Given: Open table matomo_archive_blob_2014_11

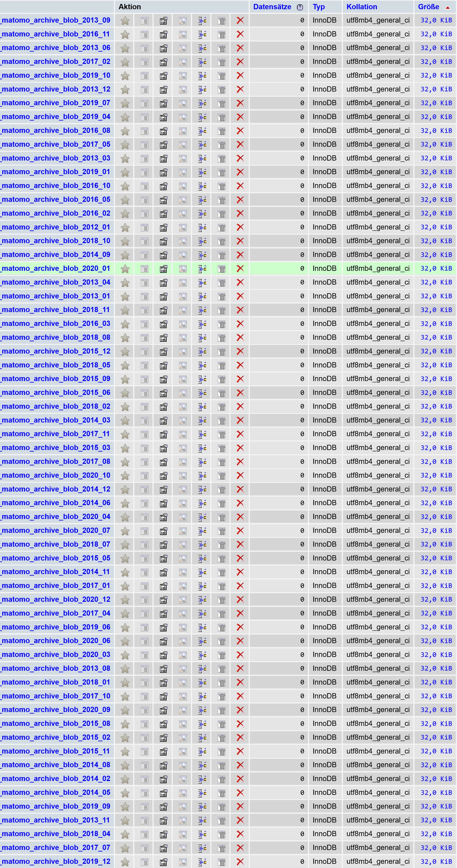Looking at the screenshot, I should (55, 572).
